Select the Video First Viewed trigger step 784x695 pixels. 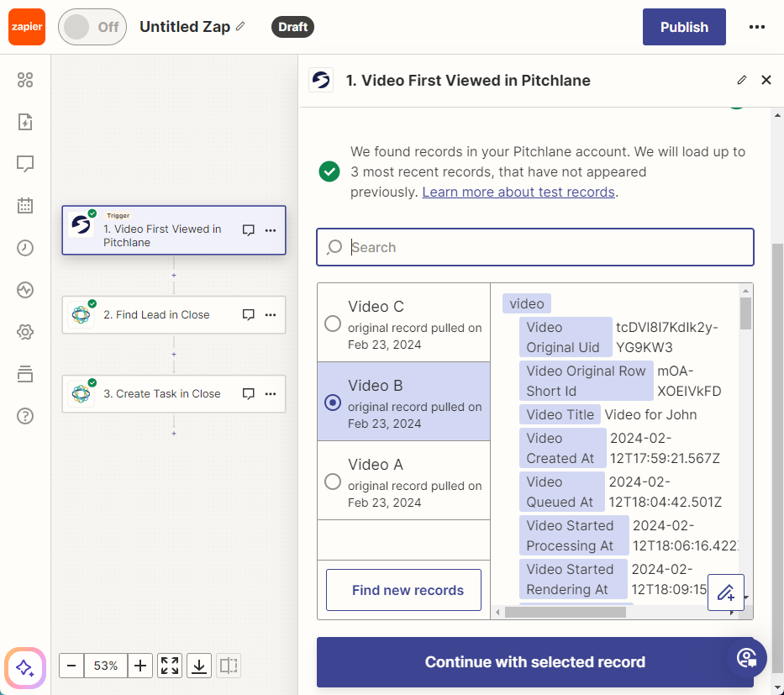coord(174,230)
